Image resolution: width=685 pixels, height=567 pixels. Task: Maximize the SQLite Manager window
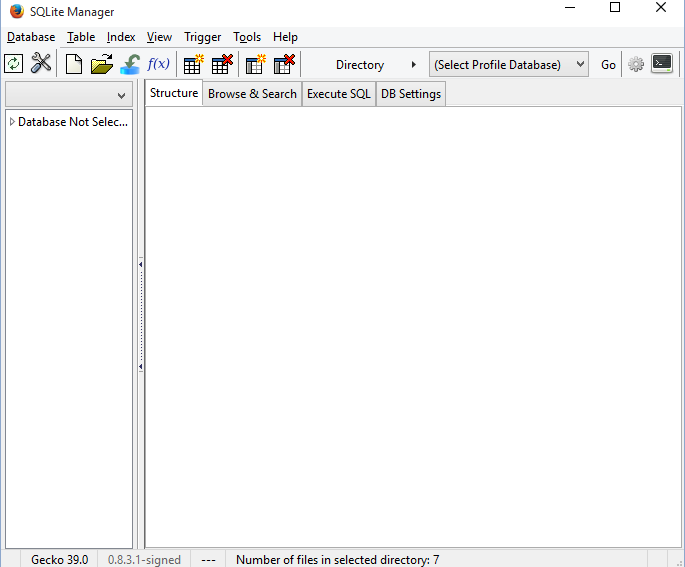(615, 7)
